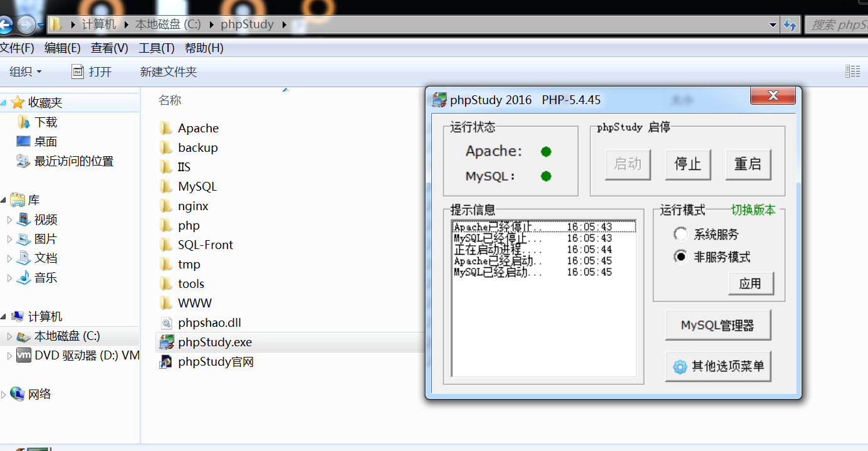Open the 帮助(H) menu
This screenshot has height=451, width=868.
point(204,48)
